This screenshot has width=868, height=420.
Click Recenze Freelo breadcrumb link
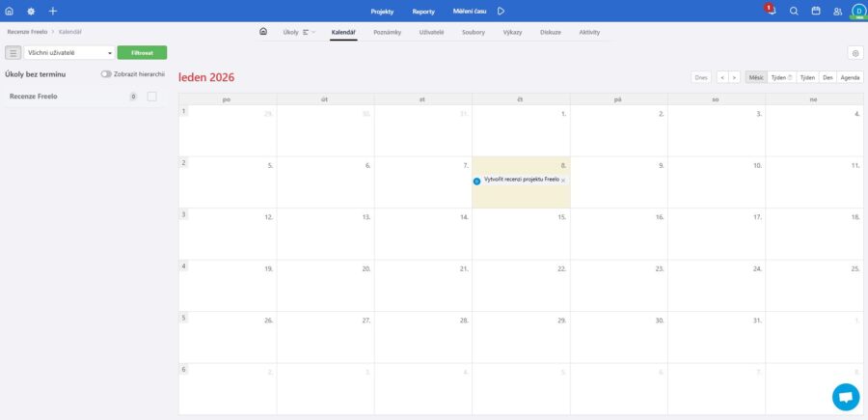tap(27, 32)
